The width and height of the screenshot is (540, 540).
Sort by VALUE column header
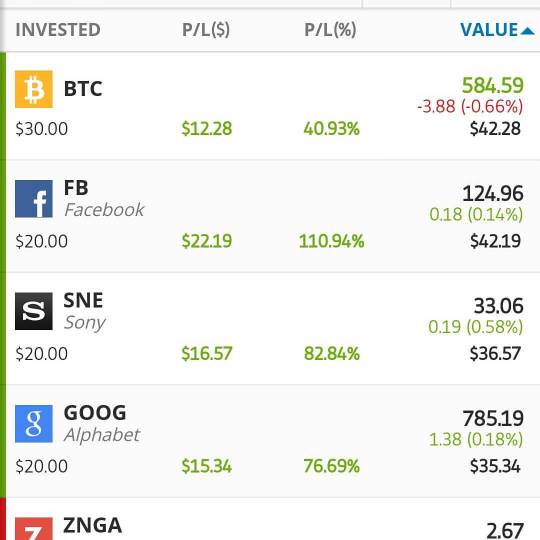pyautogui.click(x=489, y=30)
